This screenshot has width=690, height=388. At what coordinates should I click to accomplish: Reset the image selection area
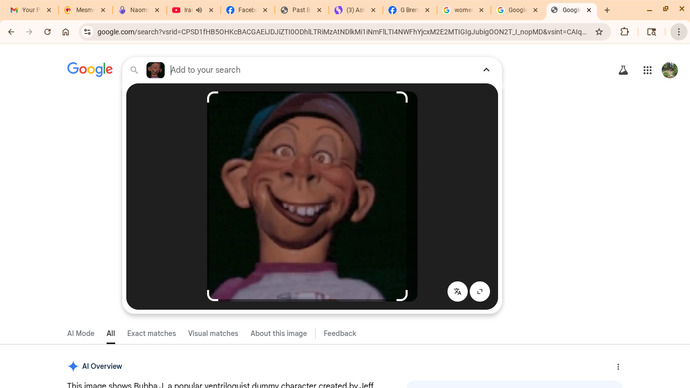480,291
